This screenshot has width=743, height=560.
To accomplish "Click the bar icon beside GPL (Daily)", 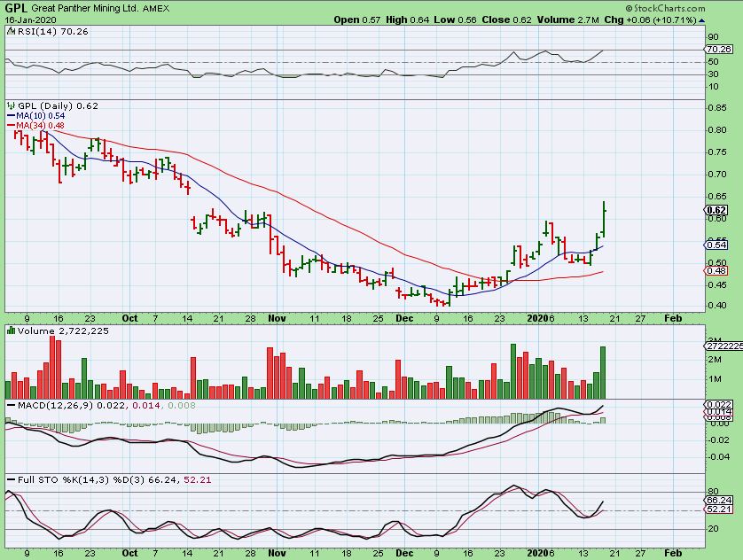I will 12,106.
